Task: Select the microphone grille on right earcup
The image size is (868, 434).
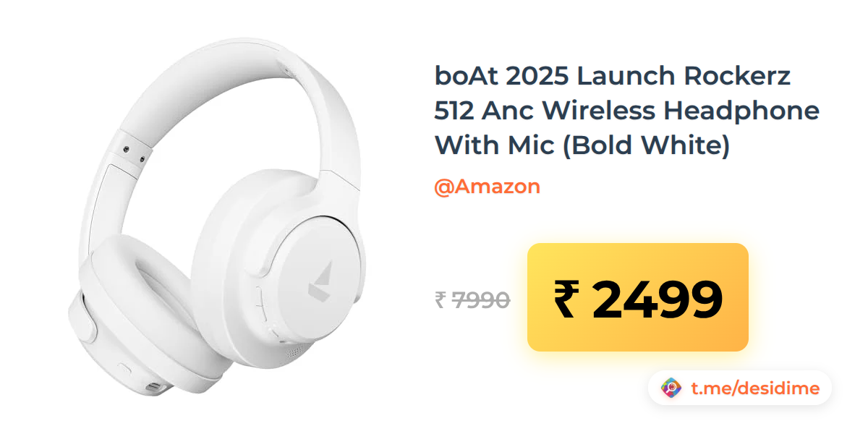Action: pos(294,354)
